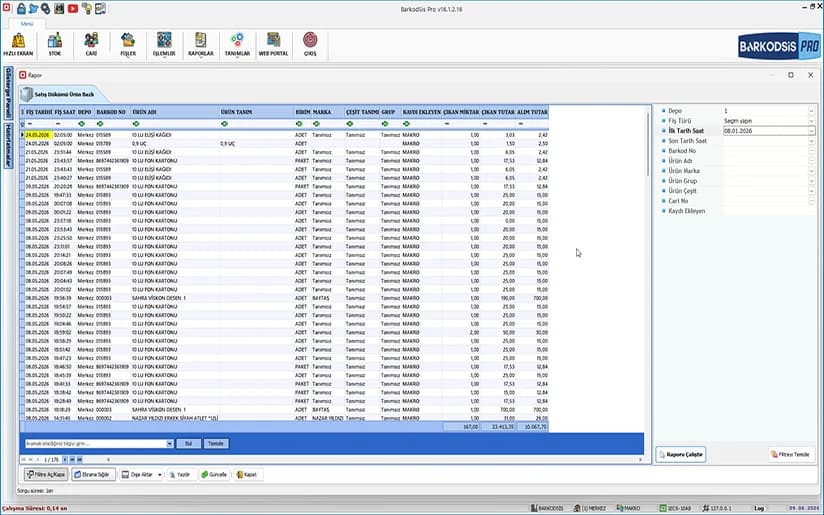Image resolution: width=824 pixels, height=515 pixels.
Task: Click the last quick access bar icon
Action: coord(100,8)
